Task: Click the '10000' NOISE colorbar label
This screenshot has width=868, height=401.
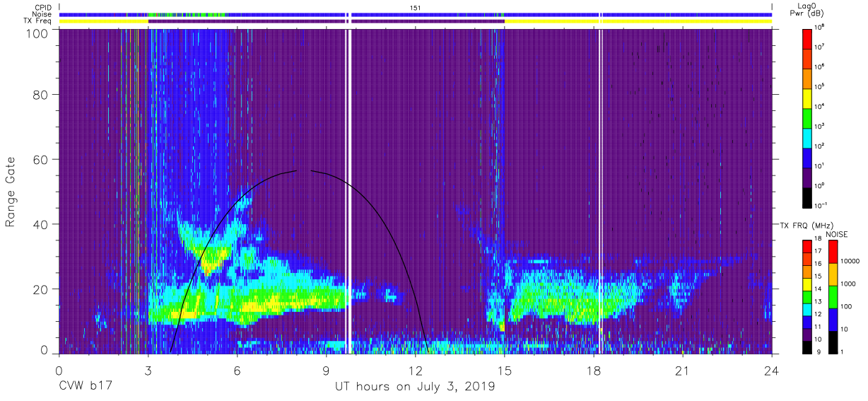Action: [x=850, y=260]
